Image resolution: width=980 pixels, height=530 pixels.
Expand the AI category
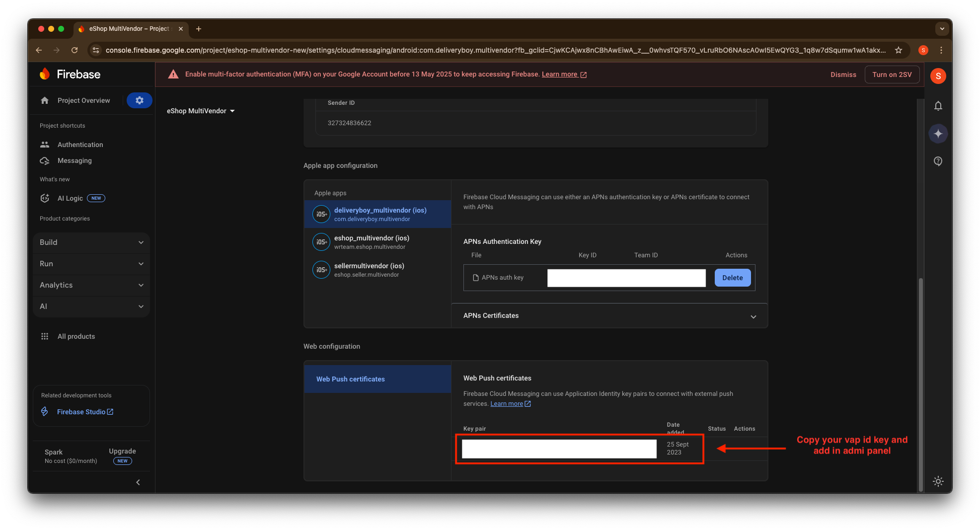click(x=91, y=306)
